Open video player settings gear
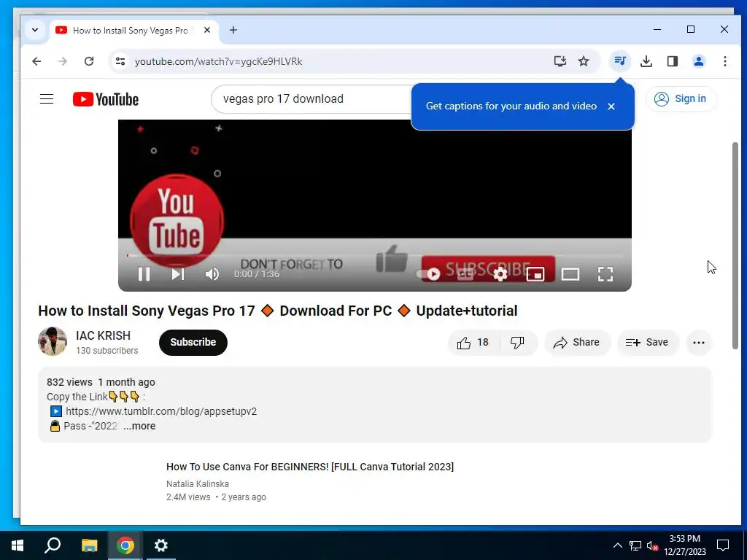This screenshot has width=747, height=560. 500,274
